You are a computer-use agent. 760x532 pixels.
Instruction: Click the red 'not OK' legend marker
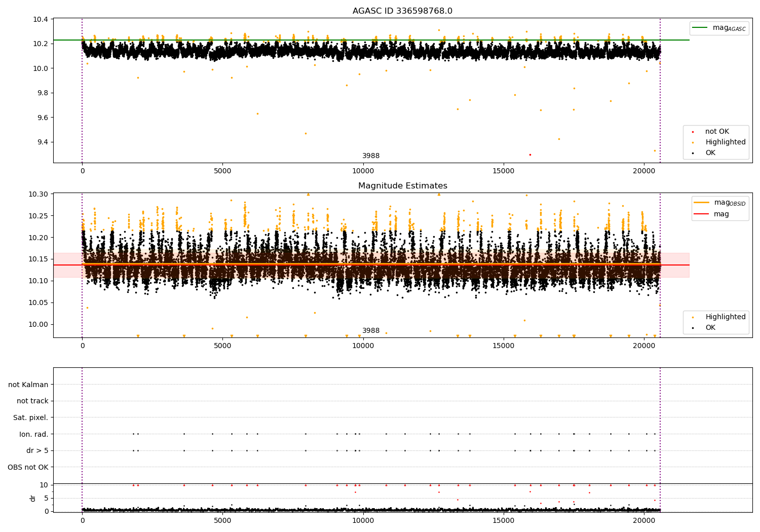[693, 132]
